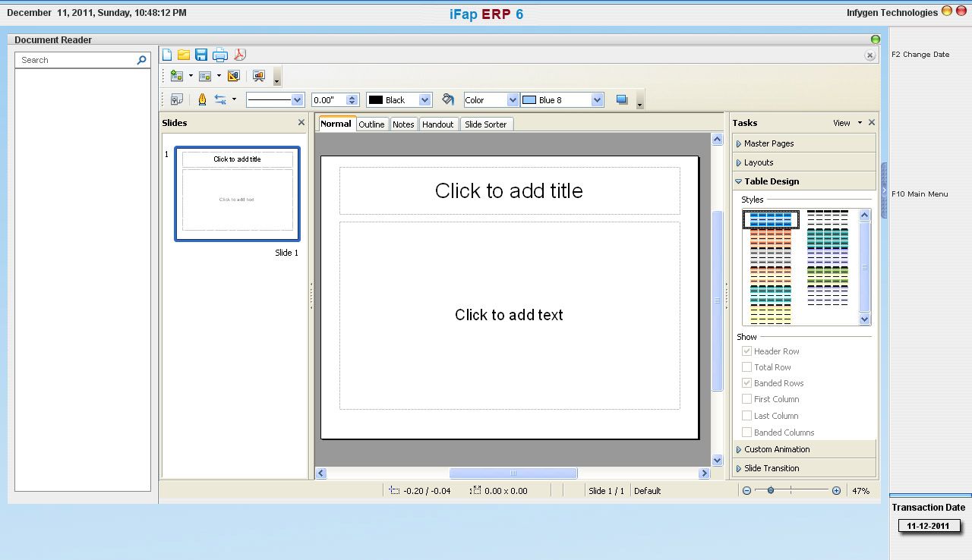The height and width of the screenshot is (560, 972).
Task: Toggle the Banded Columns checkbox
Action: pyautogui.click(x=746, y=433)
